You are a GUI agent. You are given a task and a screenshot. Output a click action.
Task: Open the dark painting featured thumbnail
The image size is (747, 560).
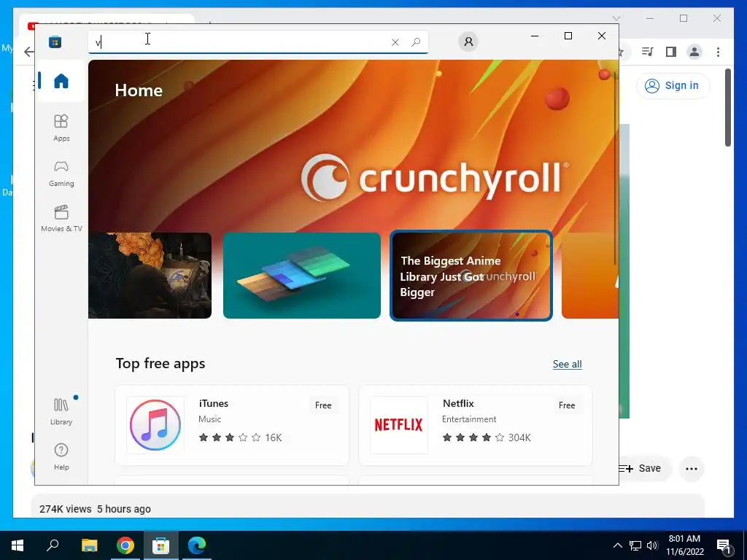coord(150,276)
